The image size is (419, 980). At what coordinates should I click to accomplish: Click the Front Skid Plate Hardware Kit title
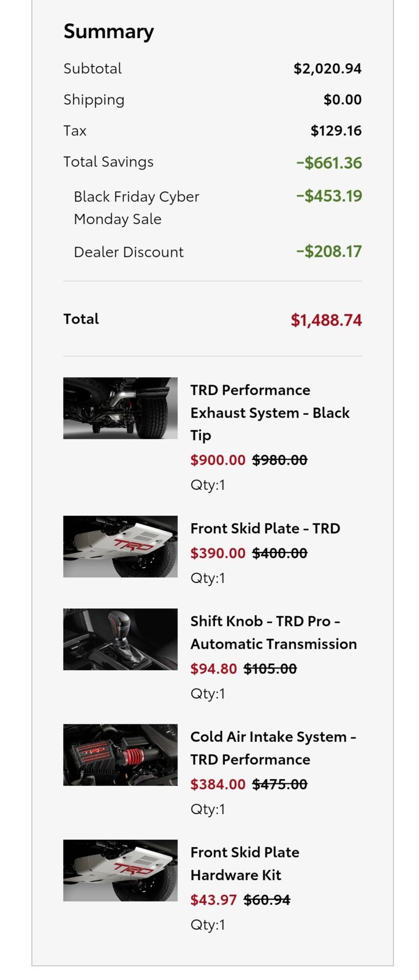click(245, 864)
